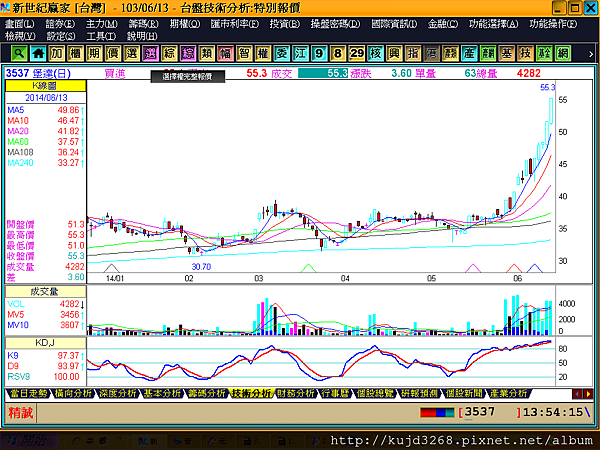Click the 權 toolbar icon

[x=263, y=53]
